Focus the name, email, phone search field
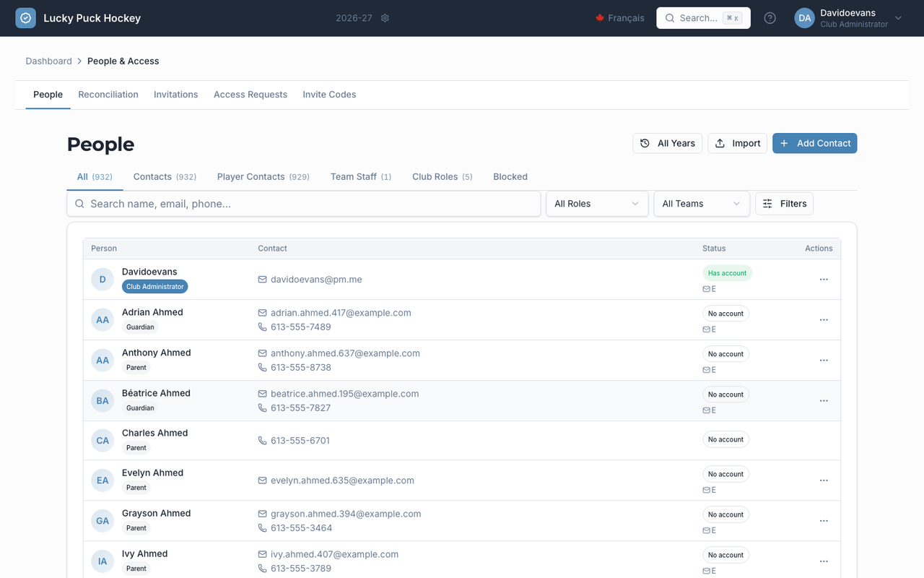The height and width of the screenshot is (578, 924). (304, 204)
